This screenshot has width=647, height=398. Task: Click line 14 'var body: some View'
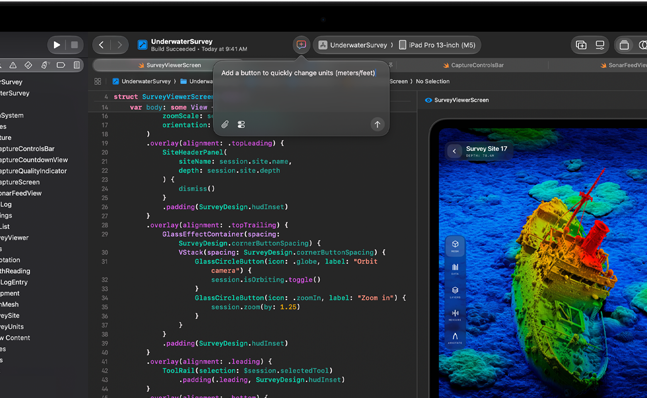pyautogui.click(x=168, y=107)
